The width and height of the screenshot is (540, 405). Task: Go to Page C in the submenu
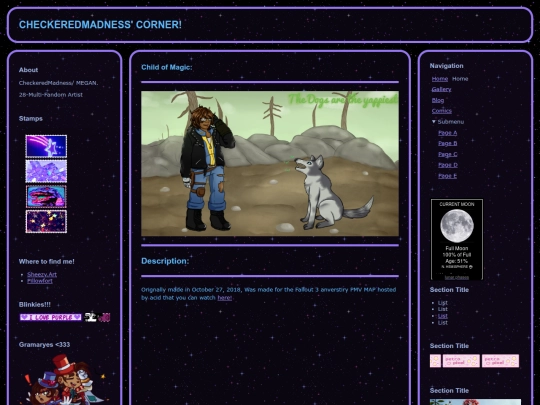click(x=447, y=154)
